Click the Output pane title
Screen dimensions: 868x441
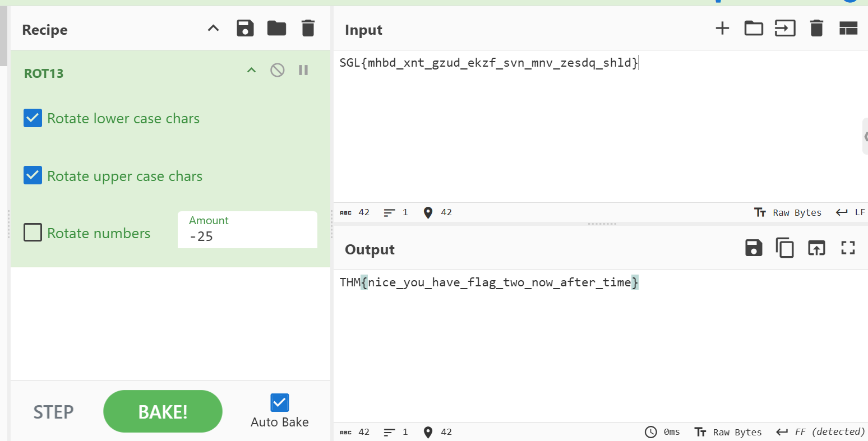(x=370, y=249)
